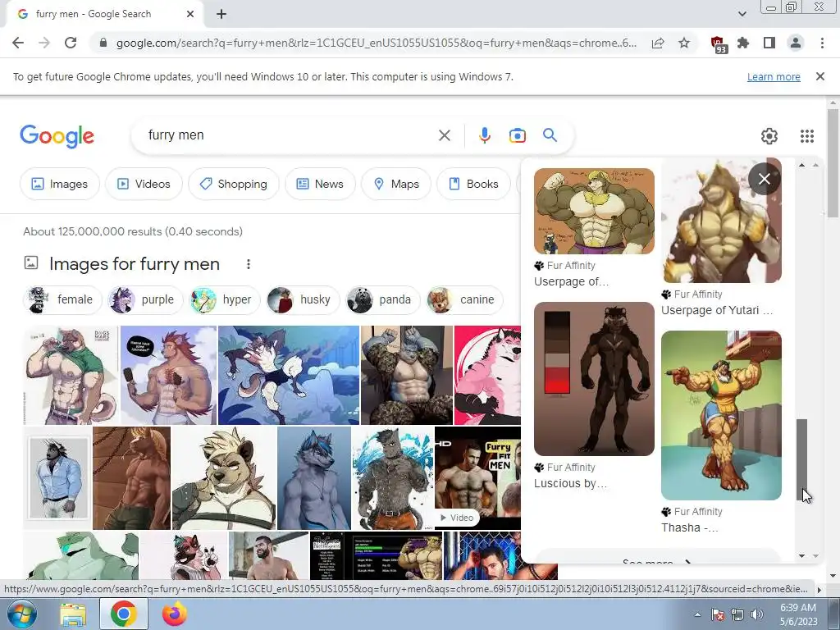Viewport: 840px width, 630px height.
Task: Open the Google apps grid
Action: pos(807,136)
